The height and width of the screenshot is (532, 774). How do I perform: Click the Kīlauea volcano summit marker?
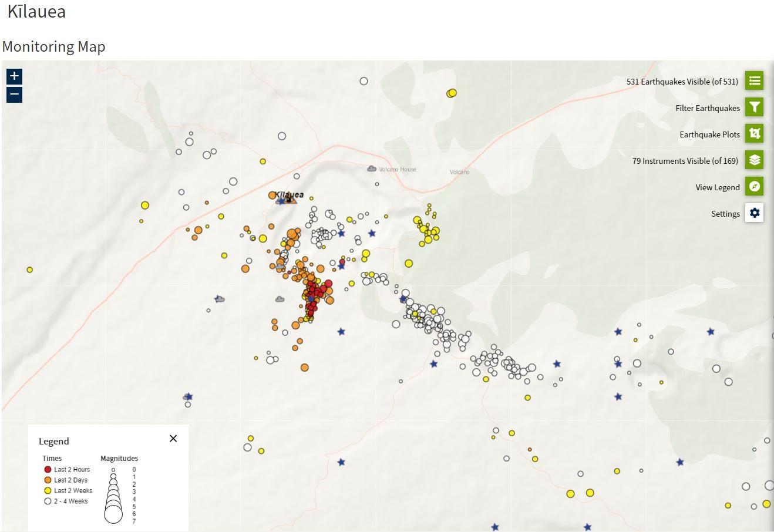(x=289, y=200)
